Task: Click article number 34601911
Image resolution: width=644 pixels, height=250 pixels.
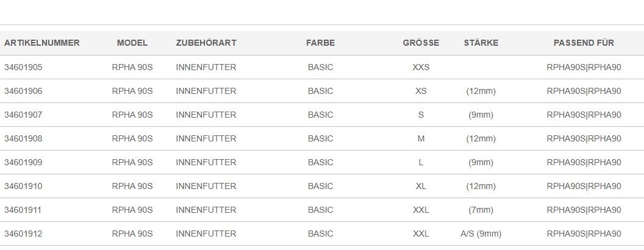Action: click(23, 210)
